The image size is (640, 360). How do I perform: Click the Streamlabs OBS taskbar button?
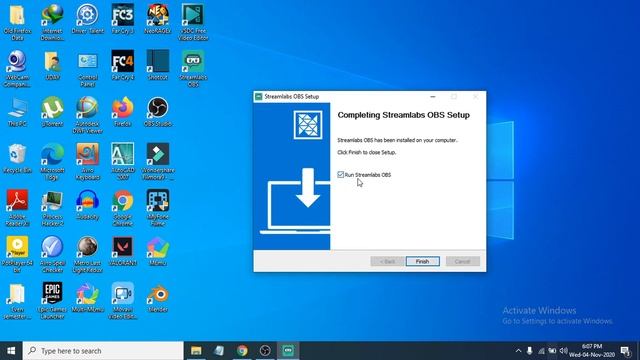(x=288, y=351)
